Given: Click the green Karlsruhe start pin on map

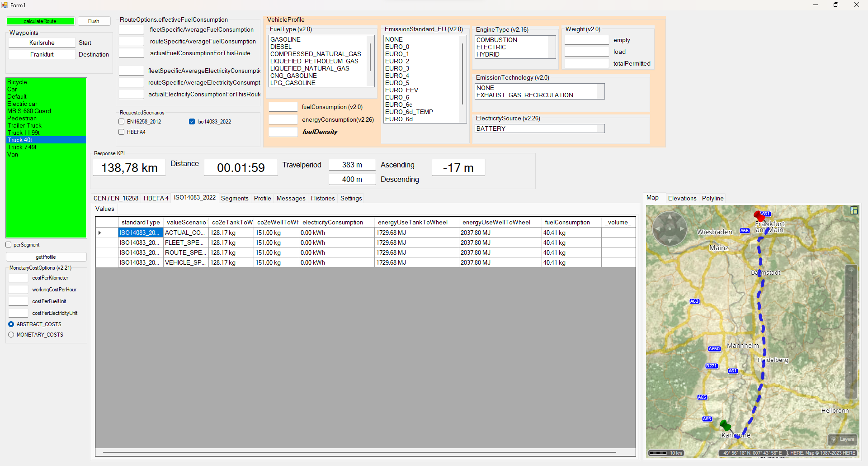Looking at the screenshot, I should [724, 425].
